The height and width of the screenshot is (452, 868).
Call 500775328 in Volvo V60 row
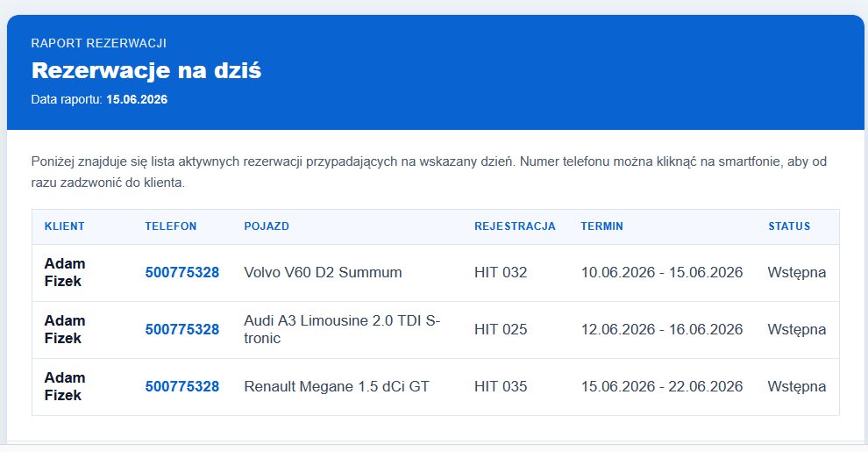pyautogui.click(x=182, y=273)
